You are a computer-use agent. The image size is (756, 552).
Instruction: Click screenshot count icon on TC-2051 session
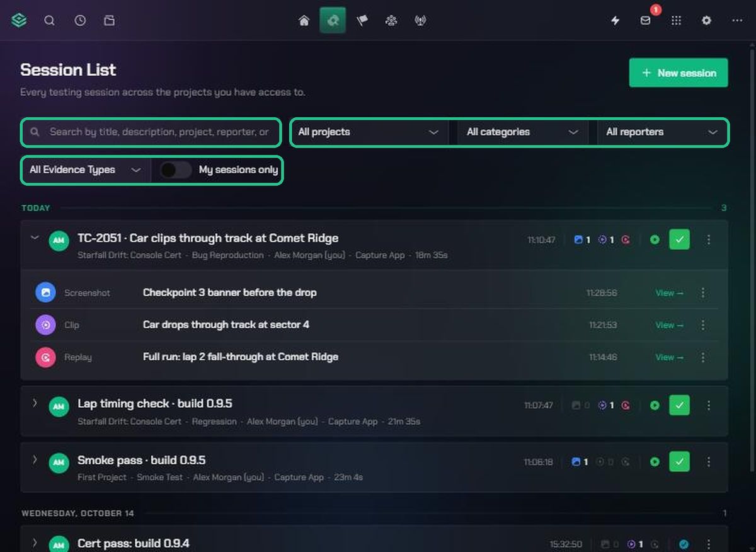tap(578, 239)
